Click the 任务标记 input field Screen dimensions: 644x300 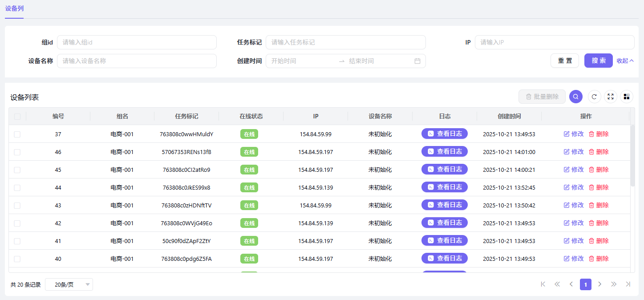tap(345, 42)
